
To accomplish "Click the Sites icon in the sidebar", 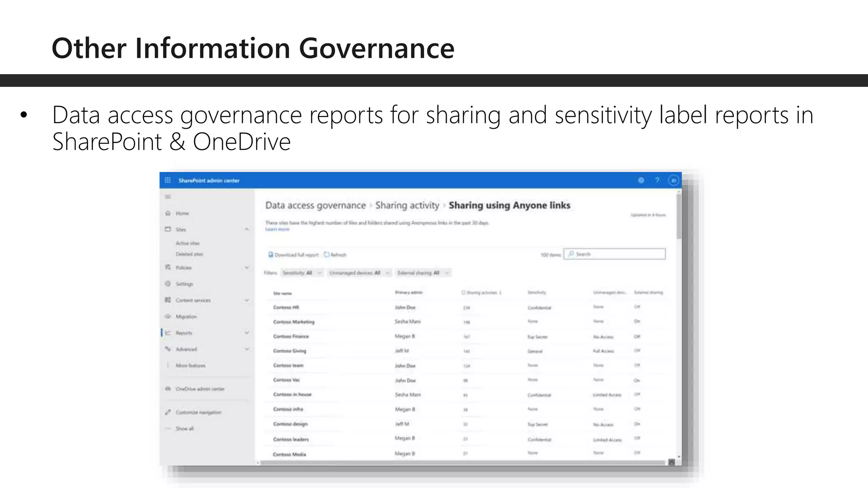I will (168, 229).
